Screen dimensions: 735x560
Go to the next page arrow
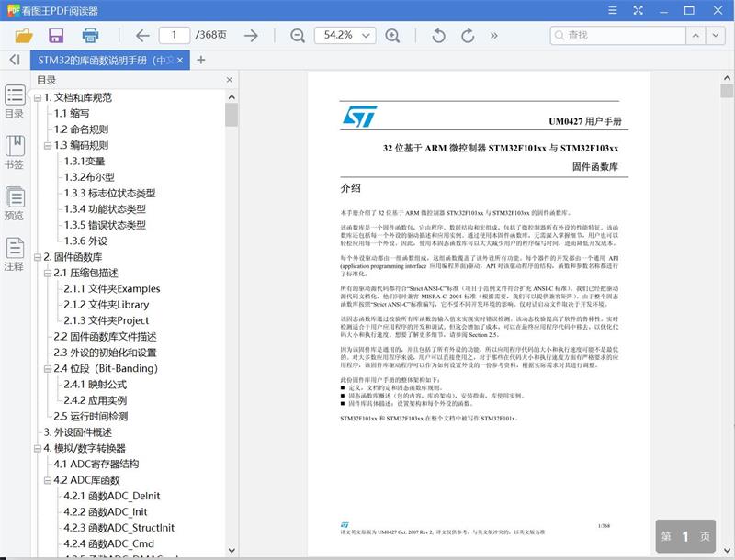(x=251, y=36)
